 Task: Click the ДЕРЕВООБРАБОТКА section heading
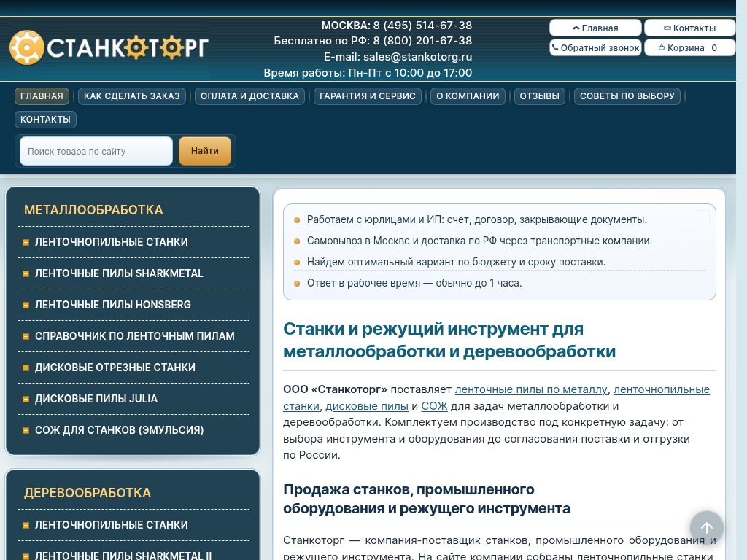point(88,493)
